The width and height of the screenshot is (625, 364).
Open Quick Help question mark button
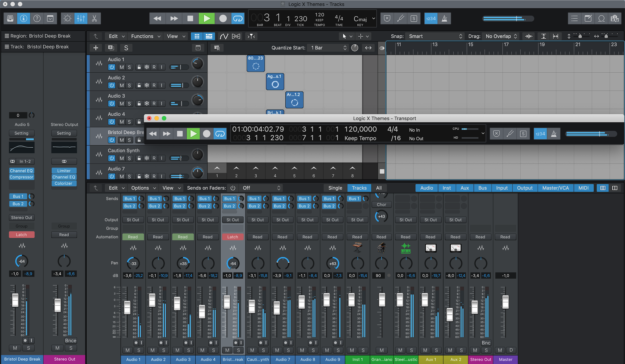[37, 19]
